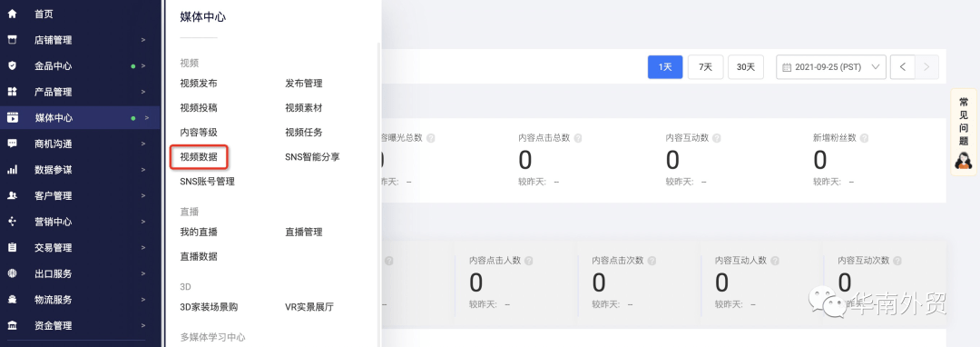Open 视频发布 in the media menu
This screenshot has width=980, height=347.
click(x=199, y=83)
